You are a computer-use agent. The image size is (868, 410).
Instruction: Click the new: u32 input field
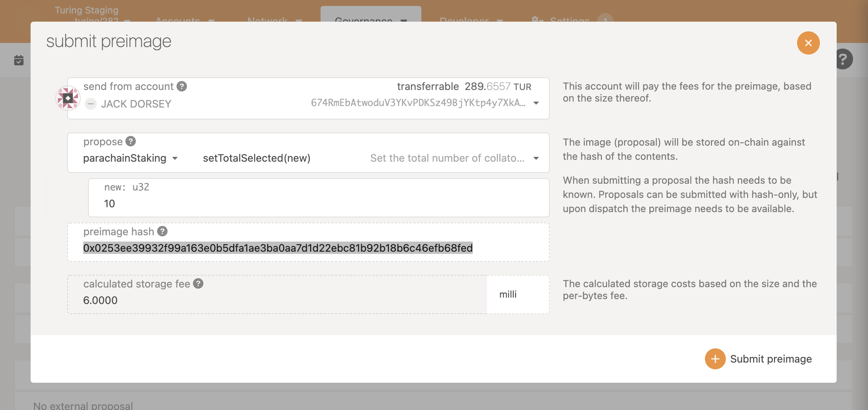pos(319,198)
